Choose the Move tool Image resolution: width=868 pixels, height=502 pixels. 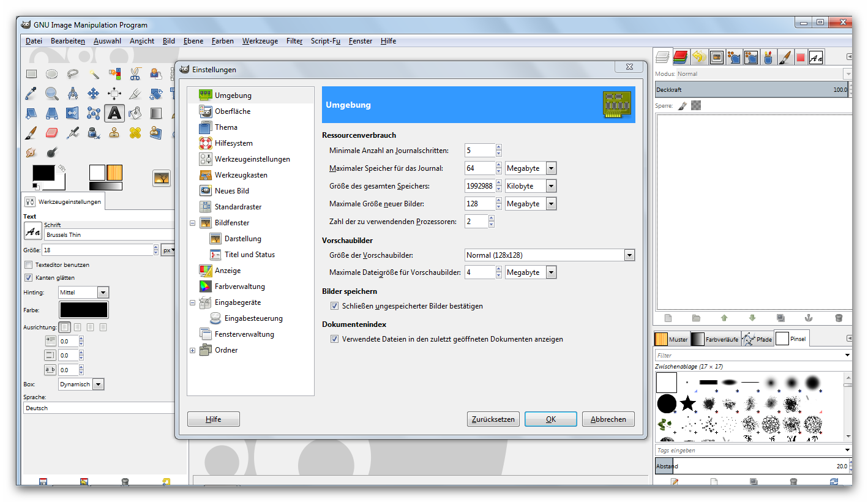[94, 94]
